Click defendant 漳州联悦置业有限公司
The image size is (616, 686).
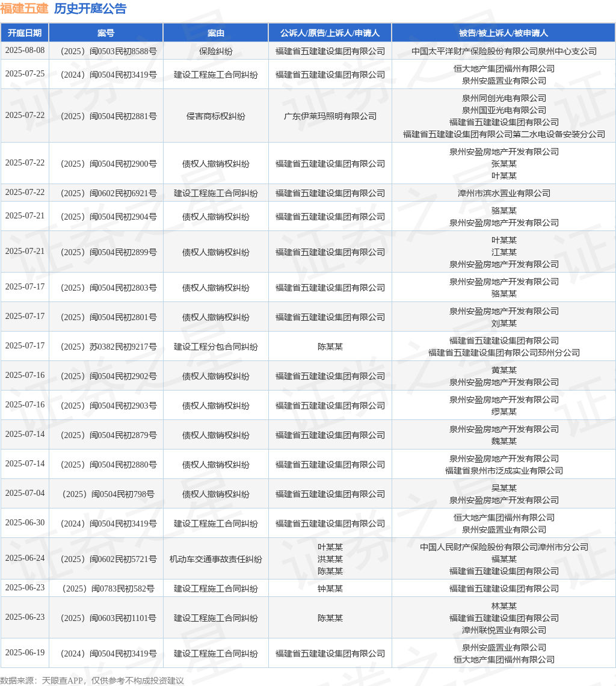coord(504,631)
